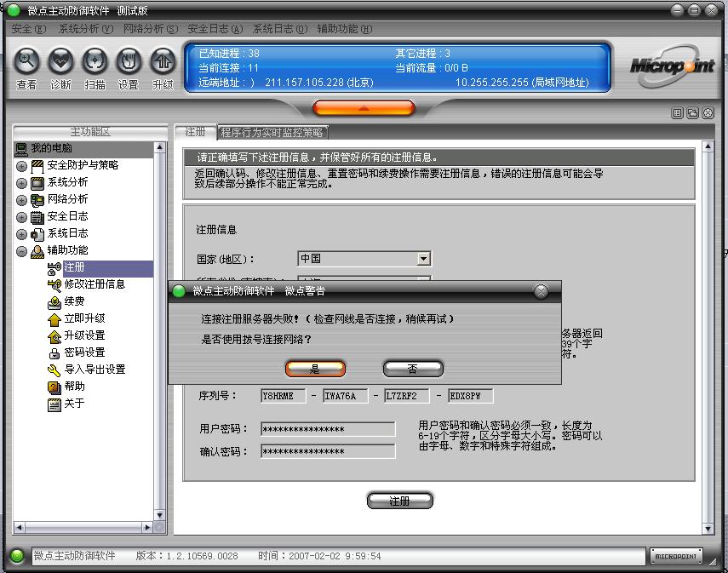
Task: Open the 安全(E) menu
Action: (29, 29)
